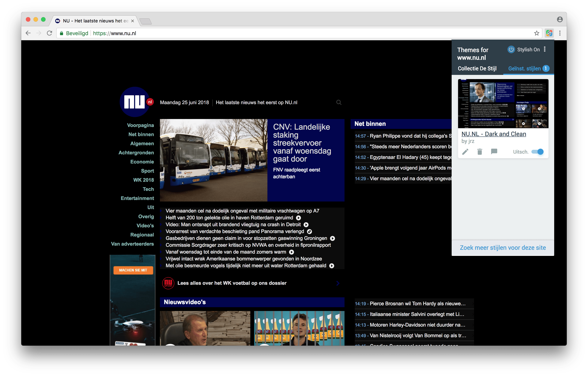Screen dimensions: 588x376
Task: Expand the WK voetbal dossier arrow
Action: pyautogui.click(x=338, y=283)
